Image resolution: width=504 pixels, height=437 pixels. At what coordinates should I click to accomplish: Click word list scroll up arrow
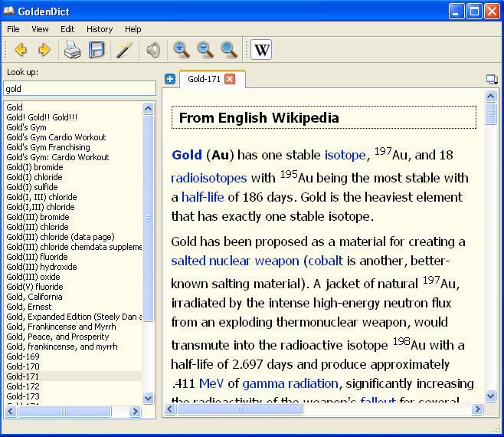[148, 108]
